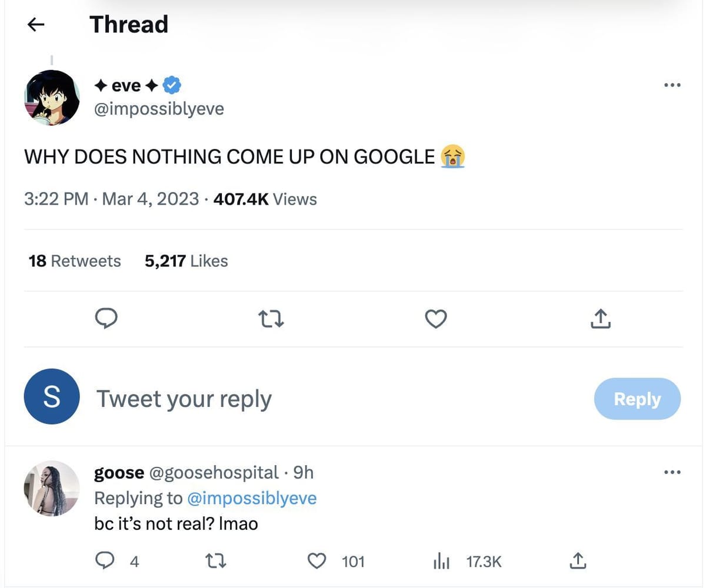
Task: Go back using the arrow icon
Action: click(x=36, y=24)
